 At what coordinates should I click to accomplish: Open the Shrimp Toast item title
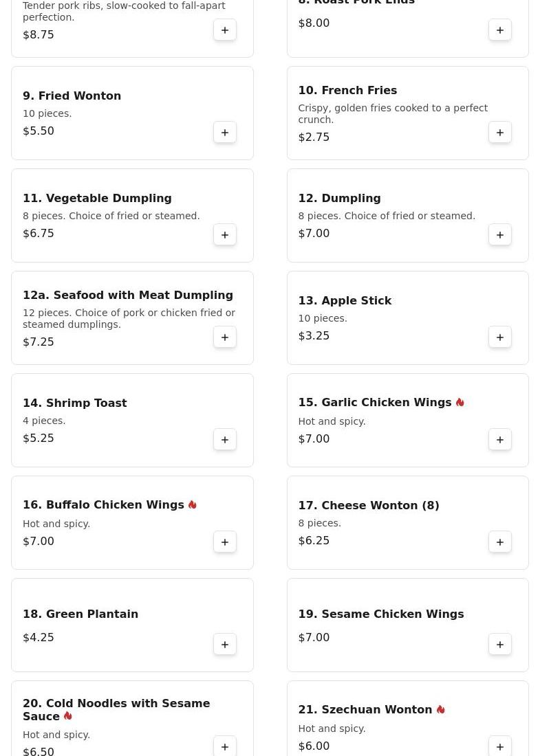click(x=74, y=403)
